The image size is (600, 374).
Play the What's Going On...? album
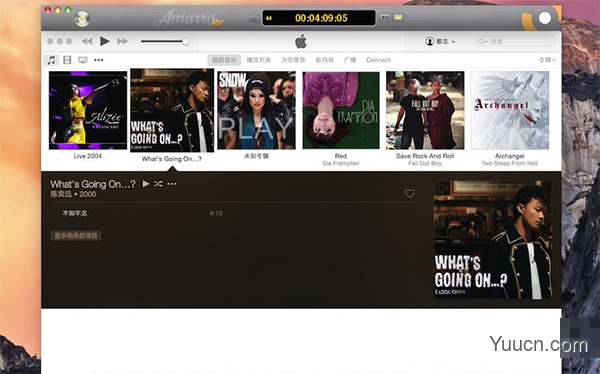[x=146, y=184]
